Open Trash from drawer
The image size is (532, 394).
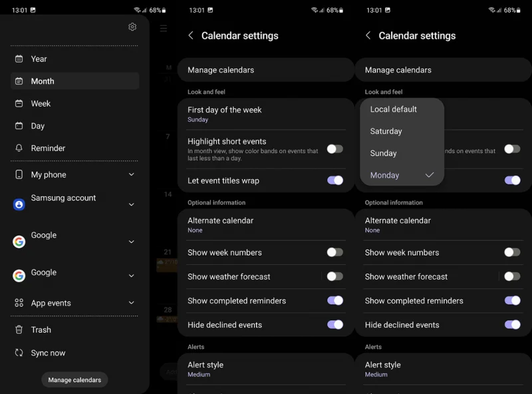pyautogui.click(x=74, y=329)
